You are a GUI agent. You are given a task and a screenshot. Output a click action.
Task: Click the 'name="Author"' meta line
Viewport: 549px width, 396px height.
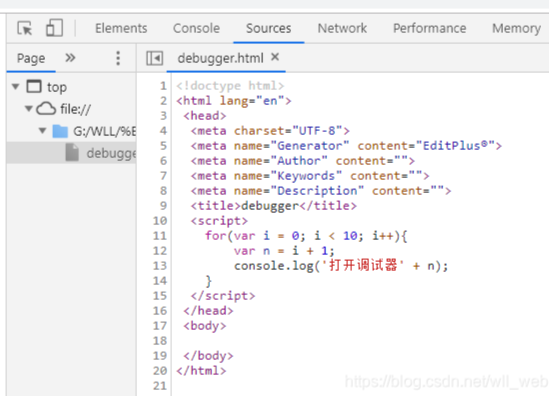(303, 161)
